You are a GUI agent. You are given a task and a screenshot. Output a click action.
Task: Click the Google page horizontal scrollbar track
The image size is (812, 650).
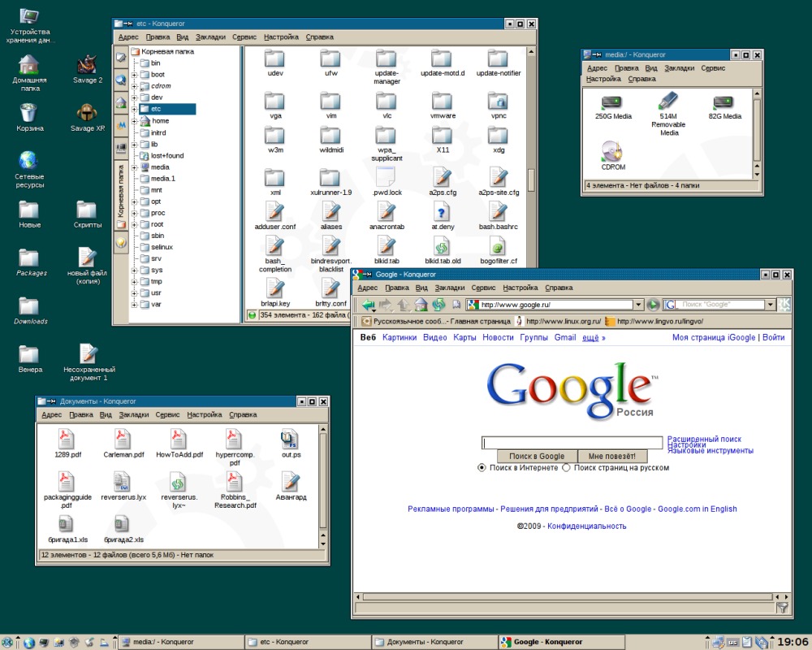[567, 596]
